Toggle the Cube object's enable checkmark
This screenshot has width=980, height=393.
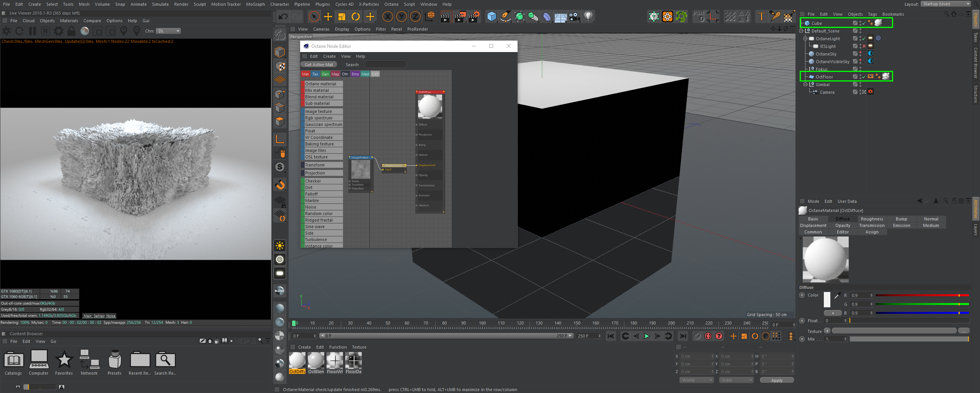pyautogui.click(x=864, y=23)
